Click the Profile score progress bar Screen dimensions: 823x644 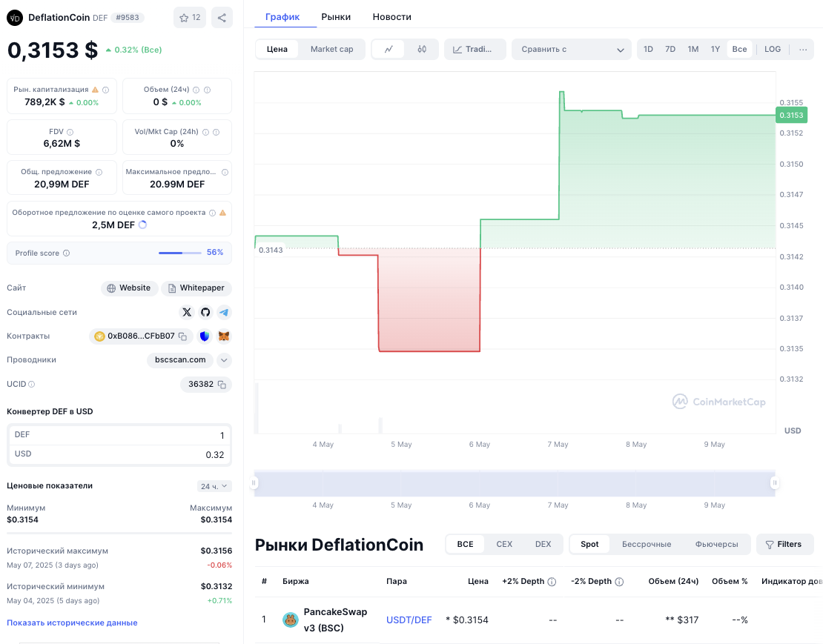(180, 253)
